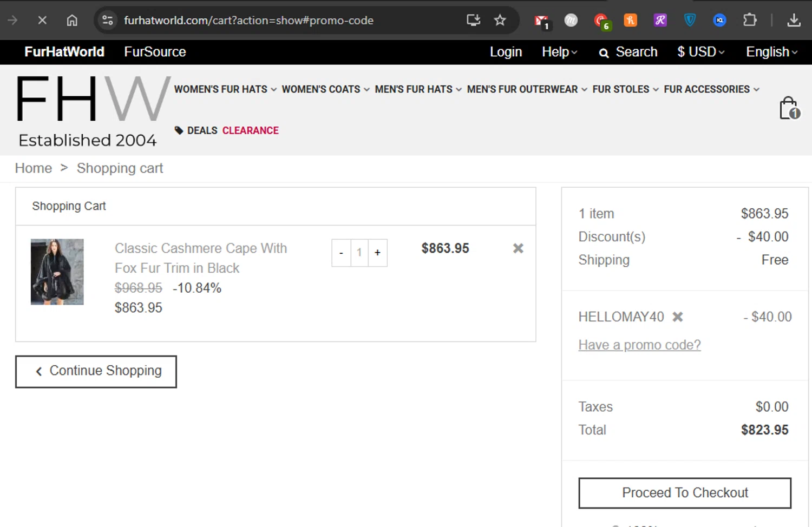This screenshot has height=527, width=812.
Task: Bookmark this page with the star icon
Action: [x=500, y=21]
